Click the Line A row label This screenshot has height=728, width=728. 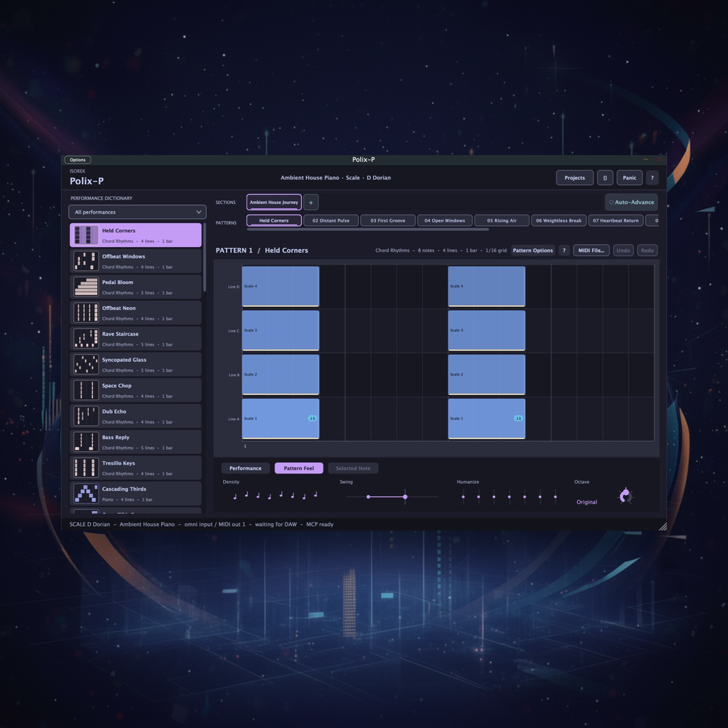click(234, 419)
